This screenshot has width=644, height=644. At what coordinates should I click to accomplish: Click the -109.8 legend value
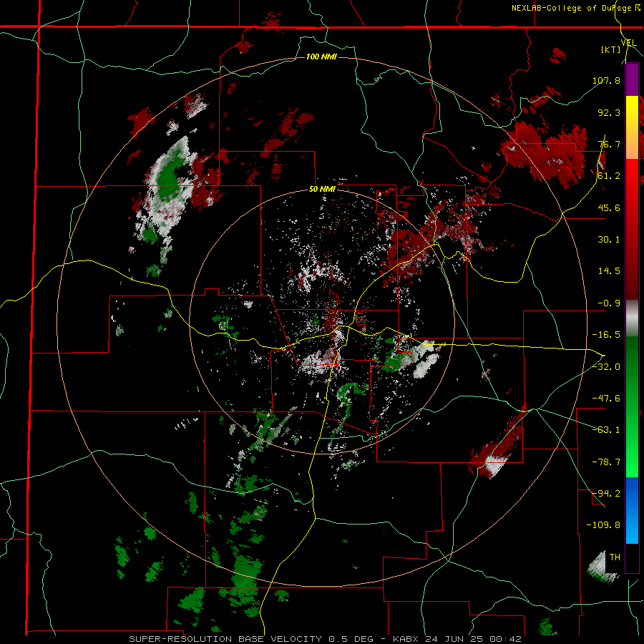coord(604,525)
